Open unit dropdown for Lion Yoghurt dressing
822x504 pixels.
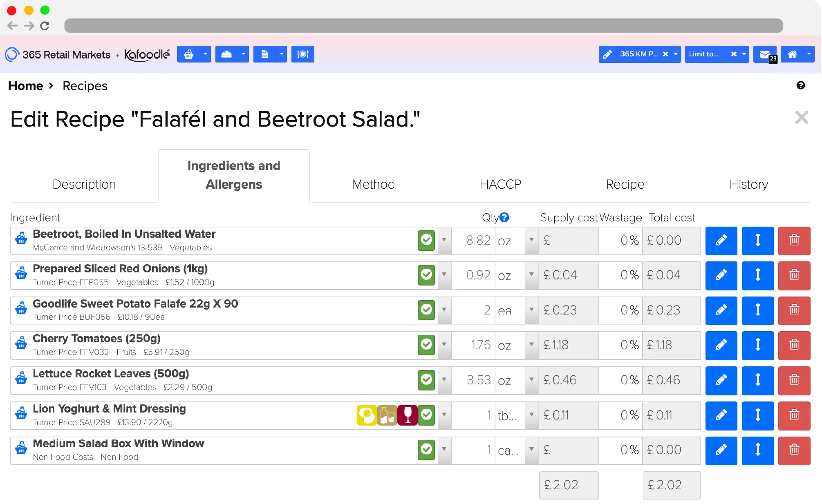tap(531, 415)
